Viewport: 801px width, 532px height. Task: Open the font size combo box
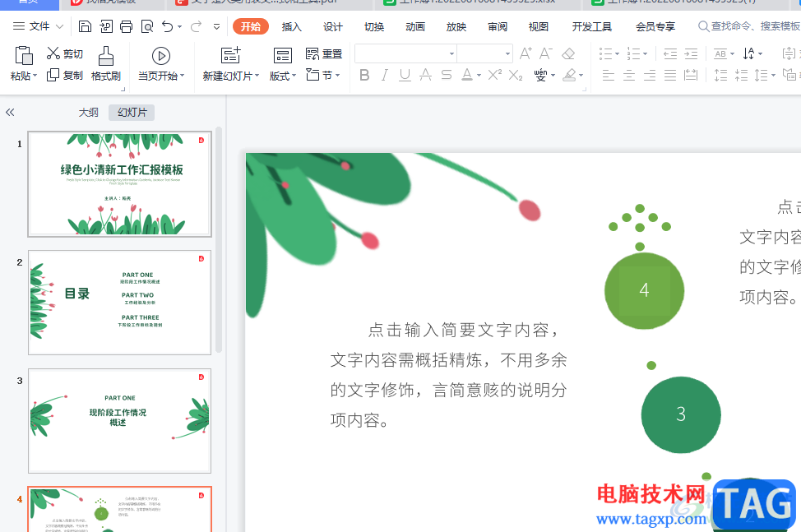coord(484,53)
